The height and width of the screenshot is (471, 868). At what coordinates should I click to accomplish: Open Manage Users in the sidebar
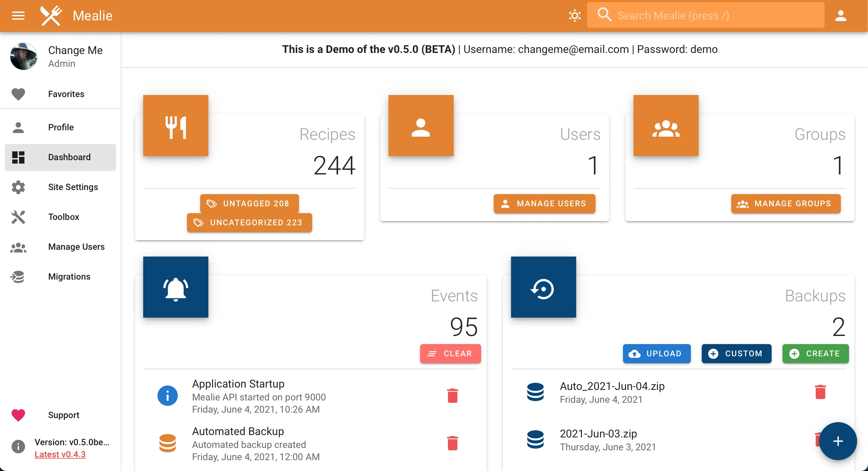click(x=60, y=247)
